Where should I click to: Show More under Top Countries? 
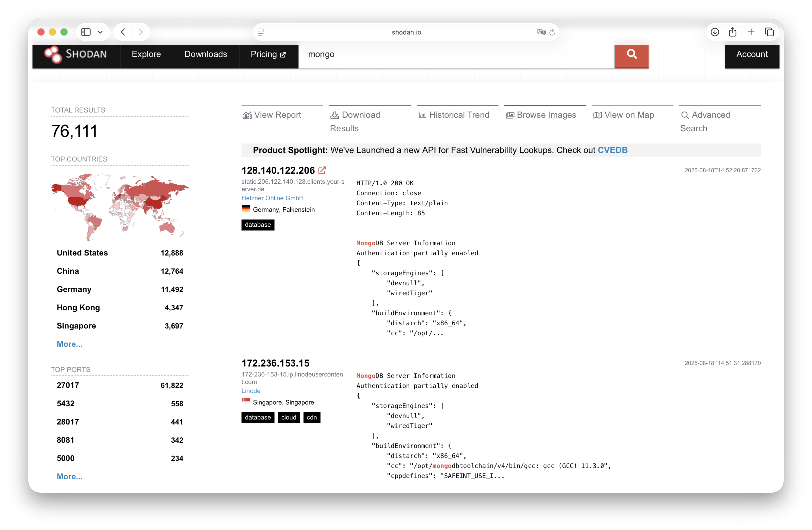(x=69, y=344)
